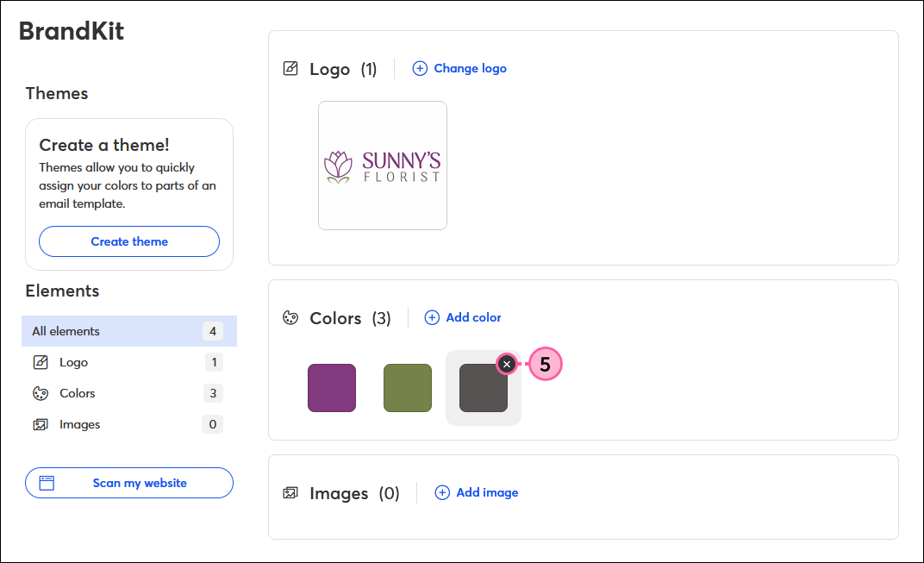
Task: Click the Themes sidebar heading
Action: [57, 94]
